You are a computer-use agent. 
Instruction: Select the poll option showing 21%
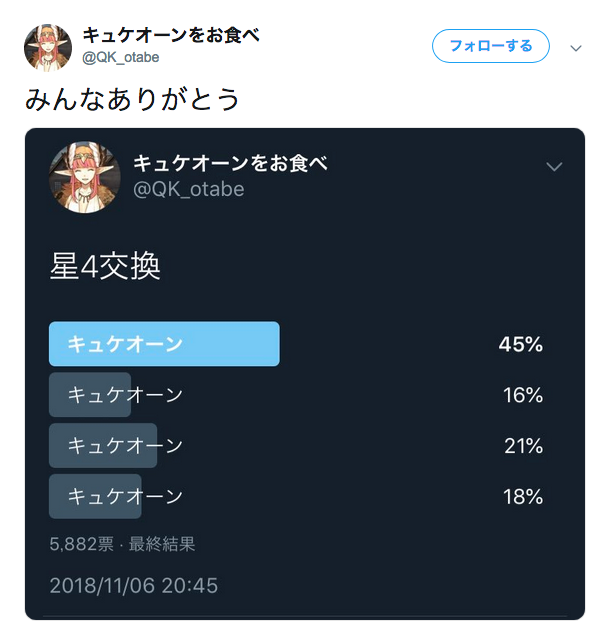pos(125,446)
